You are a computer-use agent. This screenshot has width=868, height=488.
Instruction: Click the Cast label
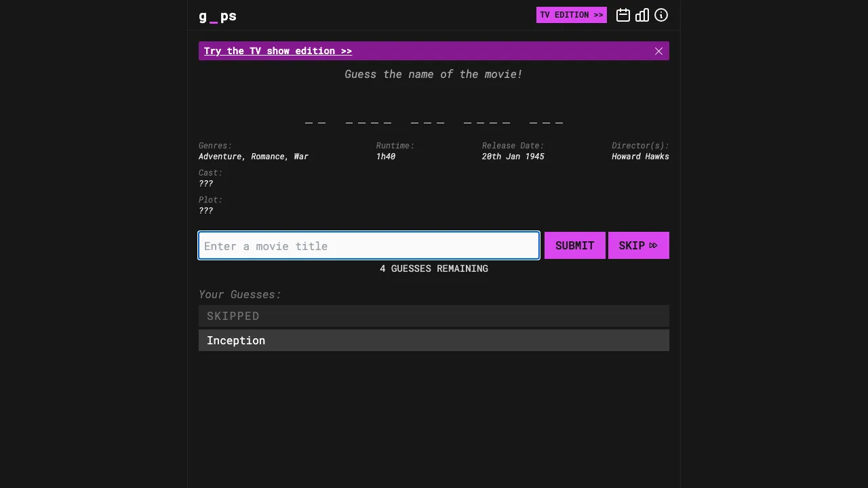click(210, 173)
